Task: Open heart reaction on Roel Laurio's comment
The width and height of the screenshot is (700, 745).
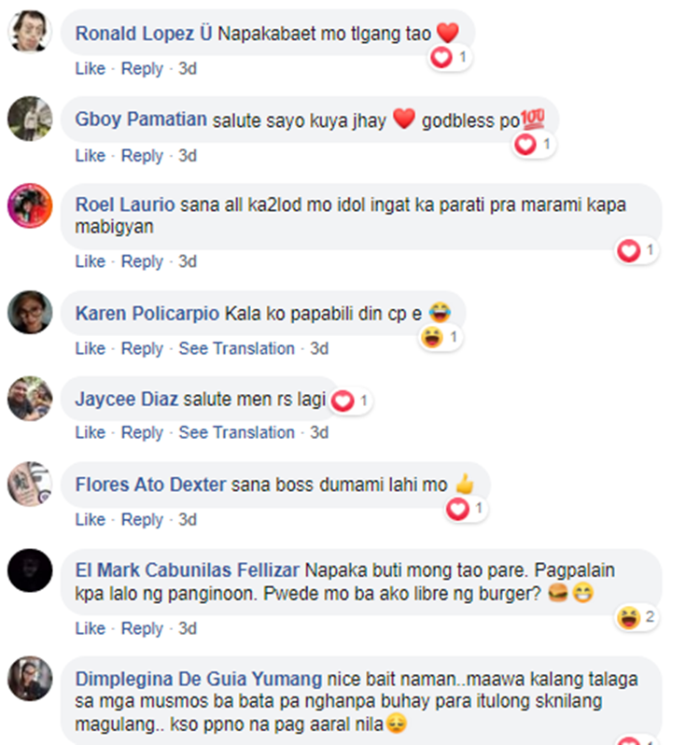Action: 637,250
